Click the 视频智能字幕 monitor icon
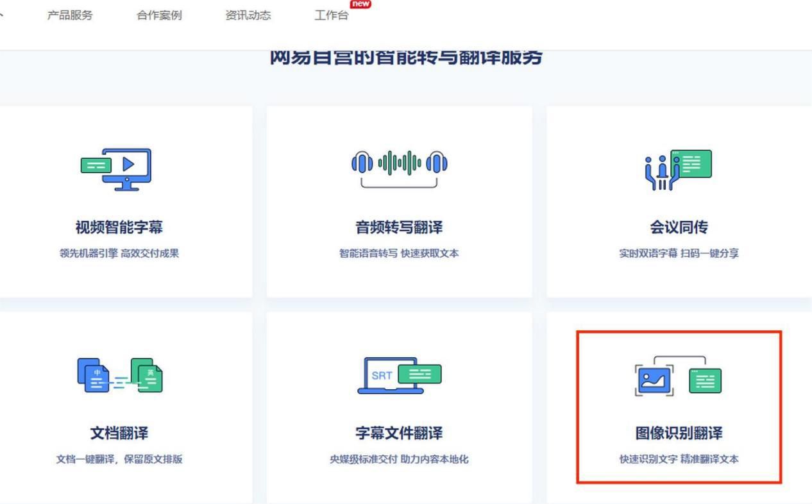This screenshot has width=812, height=504. pyautogui.click(x=116, y=169)
